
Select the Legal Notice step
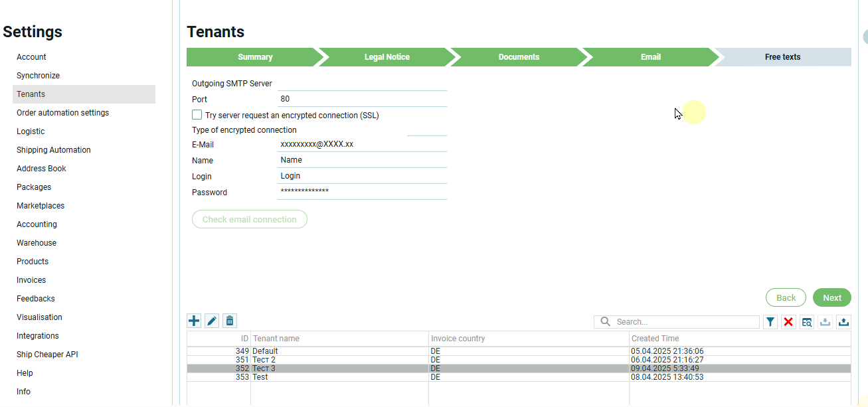387,57
